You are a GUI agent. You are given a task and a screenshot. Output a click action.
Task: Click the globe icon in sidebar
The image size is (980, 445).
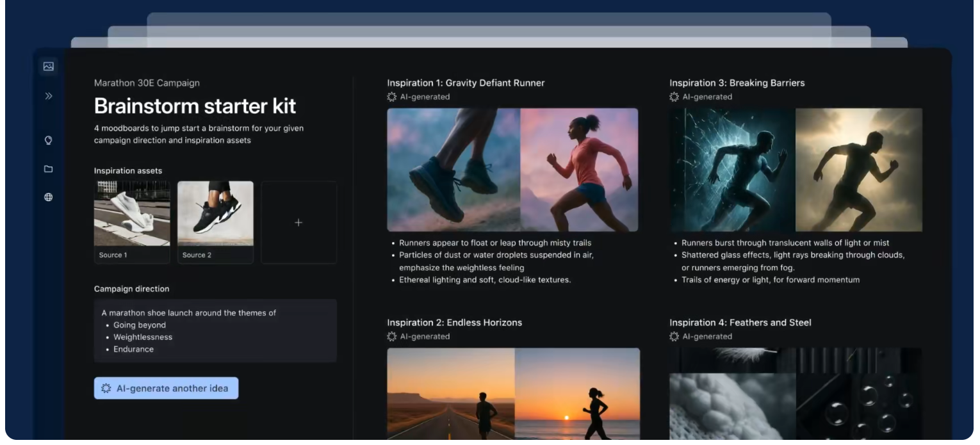pyautogui.click(x=48, y=197)
